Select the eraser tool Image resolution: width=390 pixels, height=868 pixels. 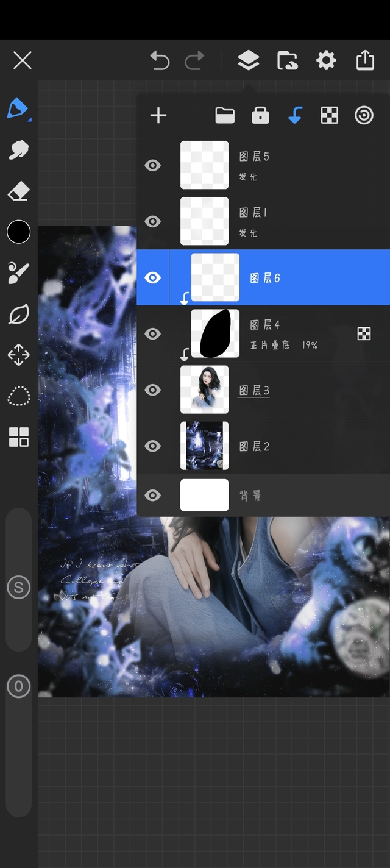(x=18, y=193)
